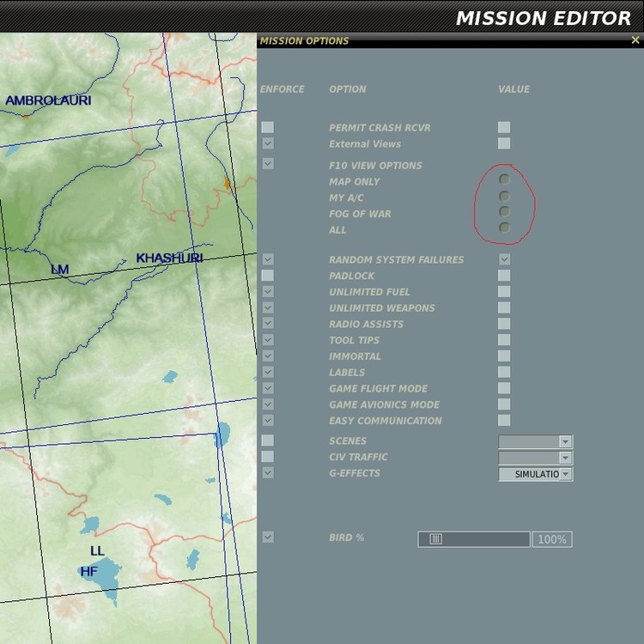Click the AMBROLAURI town label on map

tap(48, 100)
